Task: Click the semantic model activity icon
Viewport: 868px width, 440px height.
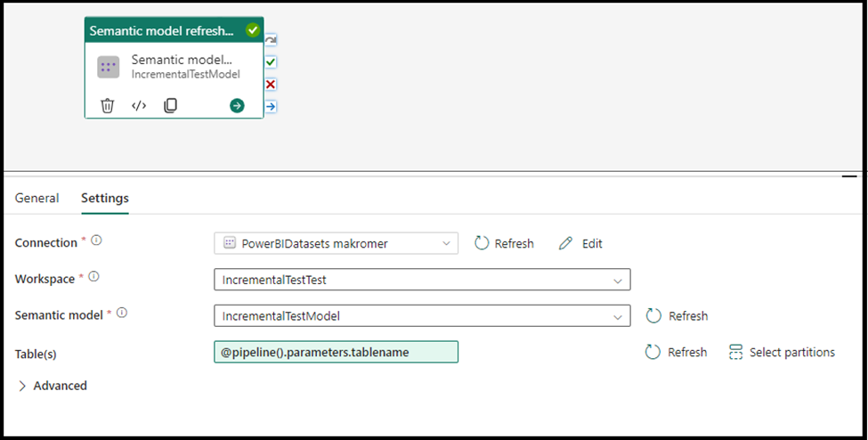Action: pos(109,67)
